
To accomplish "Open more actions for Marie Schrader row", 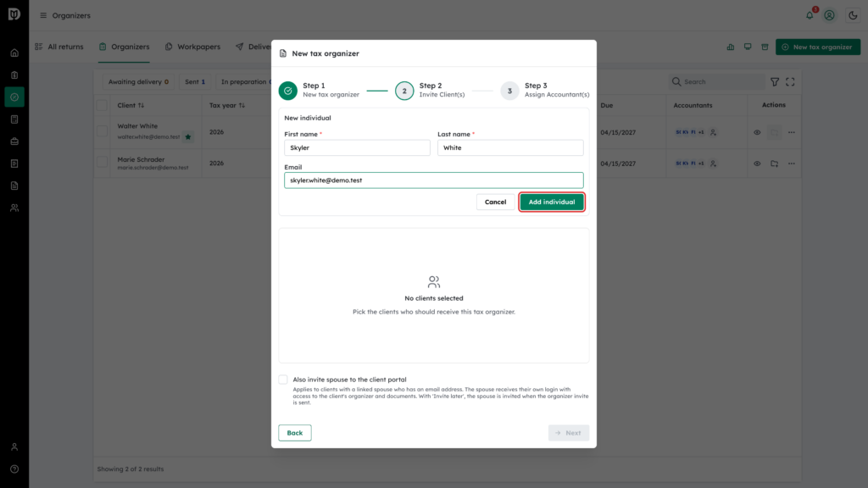I will coord(791,164).
